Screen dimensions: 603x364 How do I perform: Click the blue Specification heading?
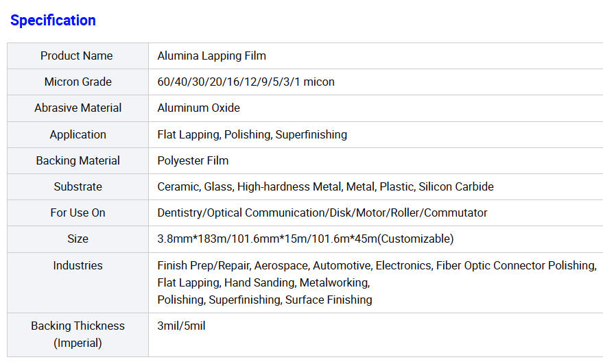(x=53, y=21)
